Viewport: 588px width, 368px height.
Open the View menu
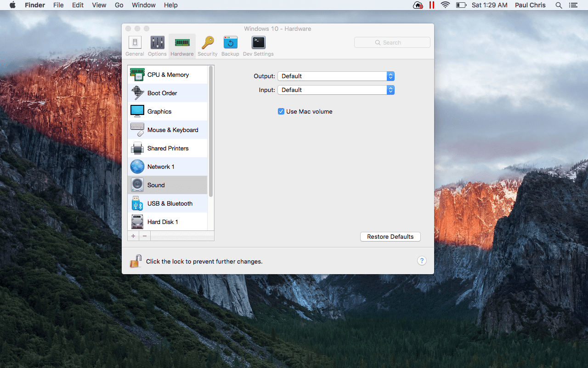(99, 5)
